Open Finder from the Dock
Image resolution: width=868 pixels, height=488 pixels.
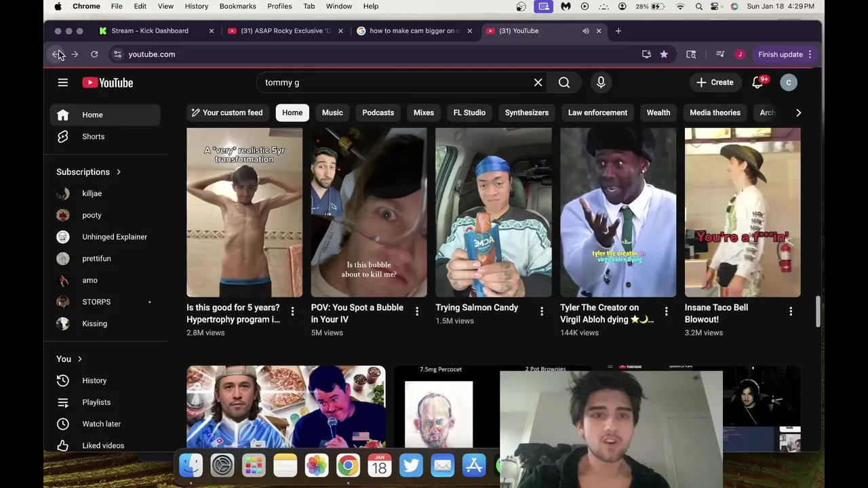tap(191, 466)
